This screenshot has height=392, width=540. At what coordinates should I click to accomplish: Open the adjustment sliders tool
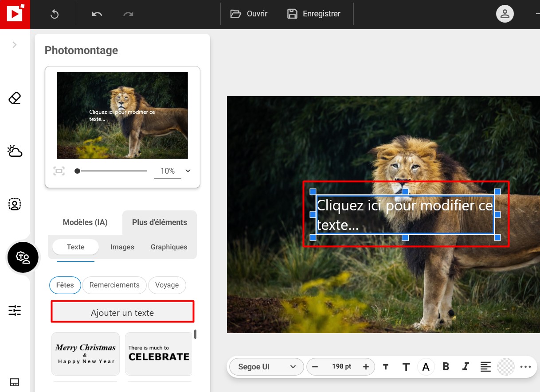tap(15, 310)
